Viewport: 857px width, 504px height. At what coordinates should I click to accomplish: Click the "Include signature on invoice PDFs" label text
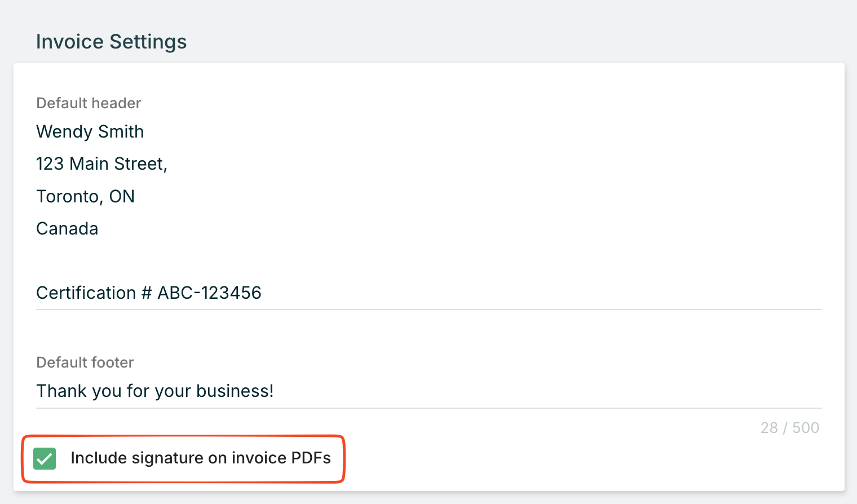tap(200, 458)
